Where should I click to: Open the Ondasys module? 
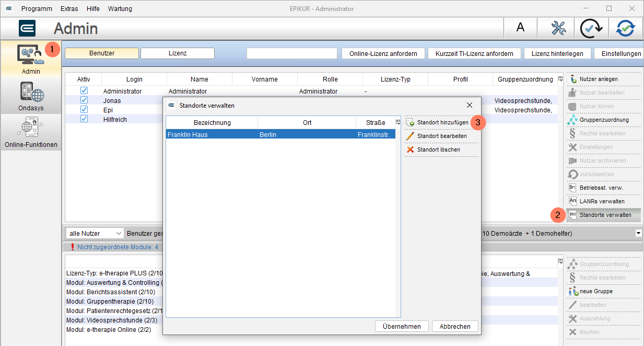[31, 95]
